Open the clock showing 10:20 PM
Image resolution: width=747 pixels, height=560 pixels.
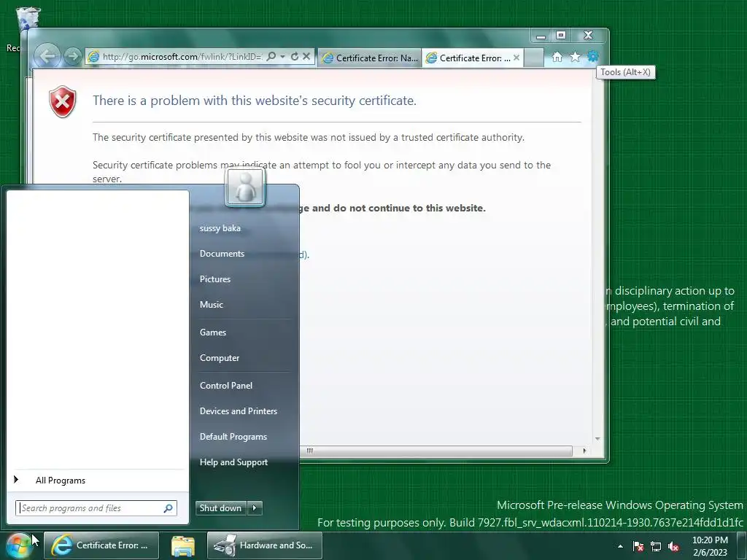tap(710, 546)
